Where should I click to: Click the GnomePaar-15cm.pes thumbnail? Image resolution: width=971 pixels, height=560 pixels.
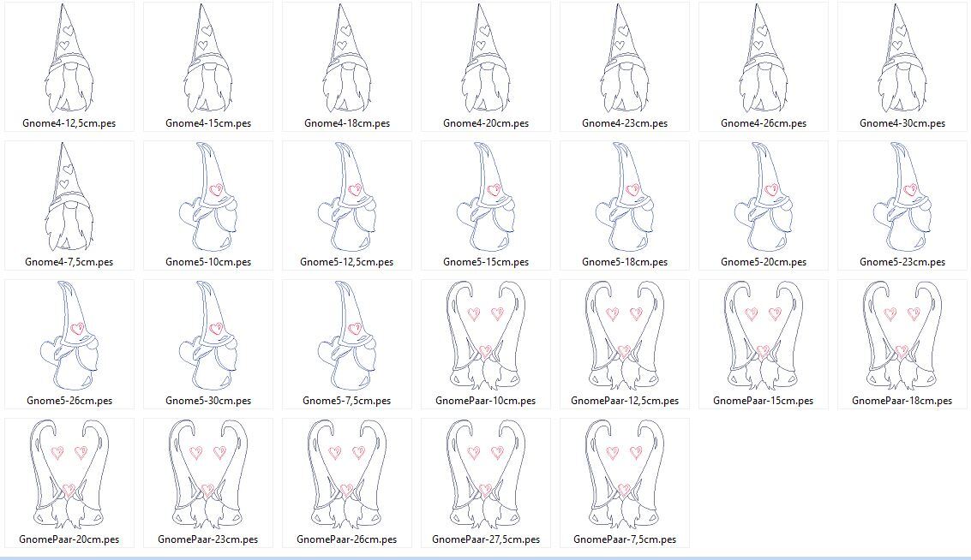pos(764,337)
